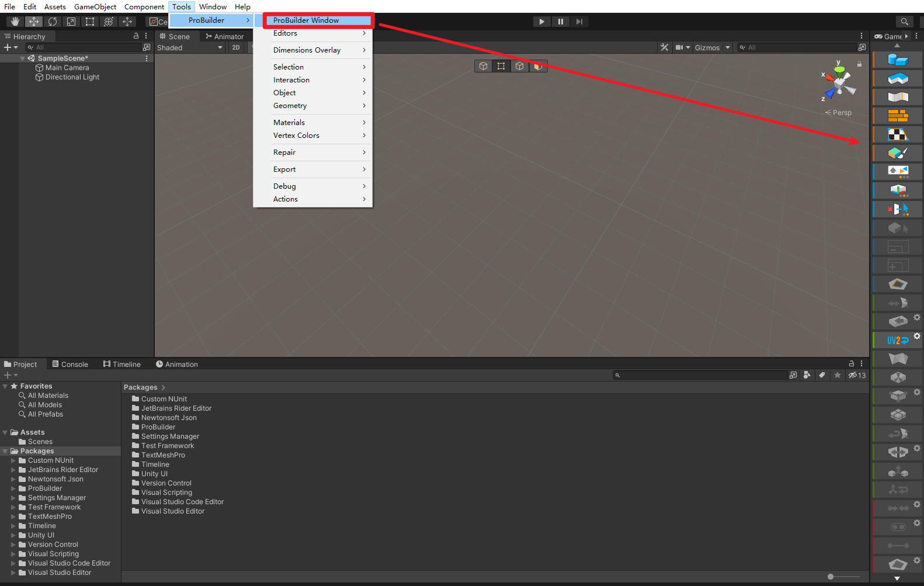Click the Step frame button

(579, 22)
